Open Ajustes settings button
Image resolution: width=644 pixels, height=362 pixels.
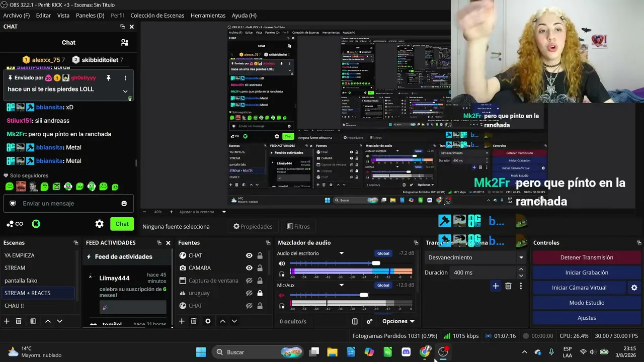(587, 318)
